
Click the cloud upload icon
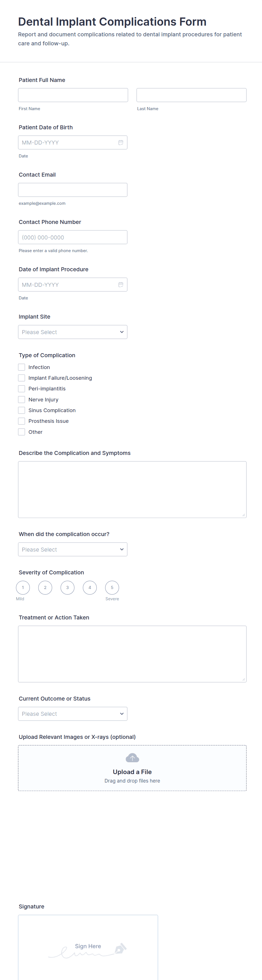tap(132, 758)
